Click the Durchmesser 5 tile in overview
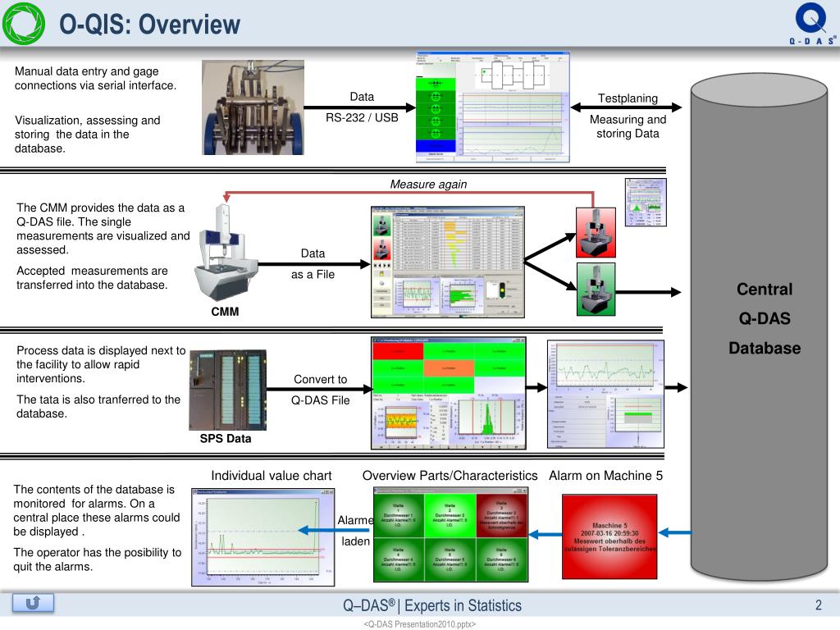840x630 pixels. point(450,559)
